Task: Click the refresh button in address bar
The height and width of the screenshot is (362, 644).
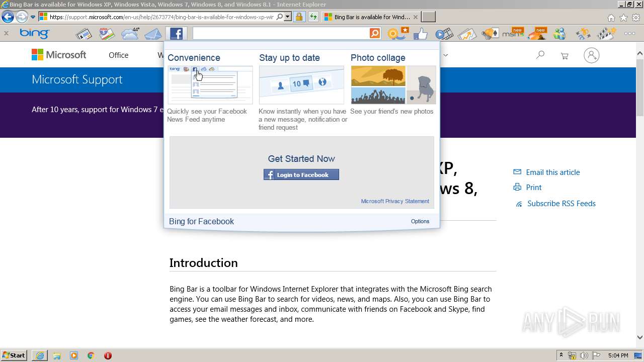Action: coord(313,17)
